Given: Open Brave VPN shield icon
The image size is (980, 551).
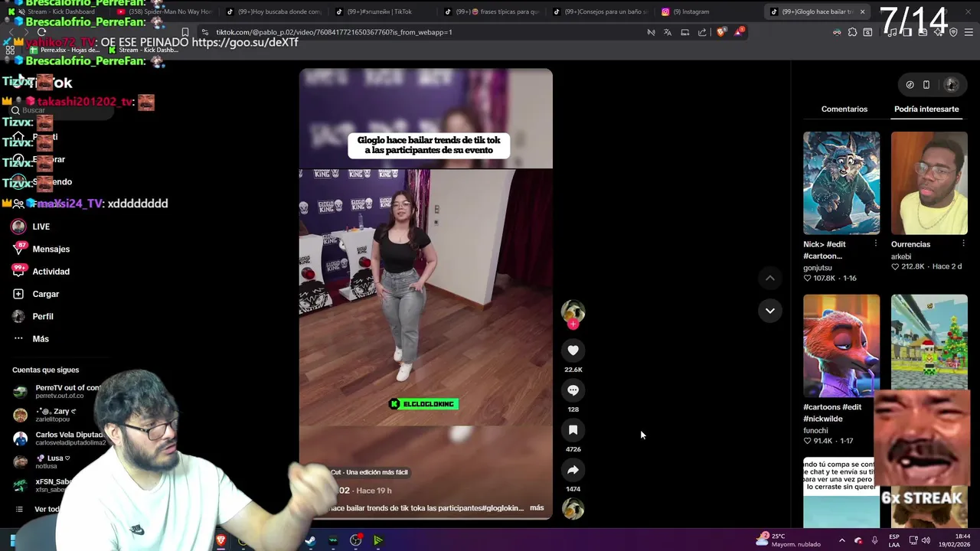Looking at the screenshot, I should (953, 32).
